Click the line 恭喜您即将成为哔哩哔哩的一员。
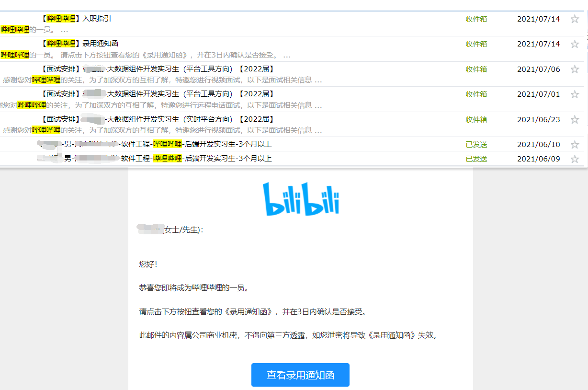The height and width of the screenshot is (390, 588). [x=194, y=288]
